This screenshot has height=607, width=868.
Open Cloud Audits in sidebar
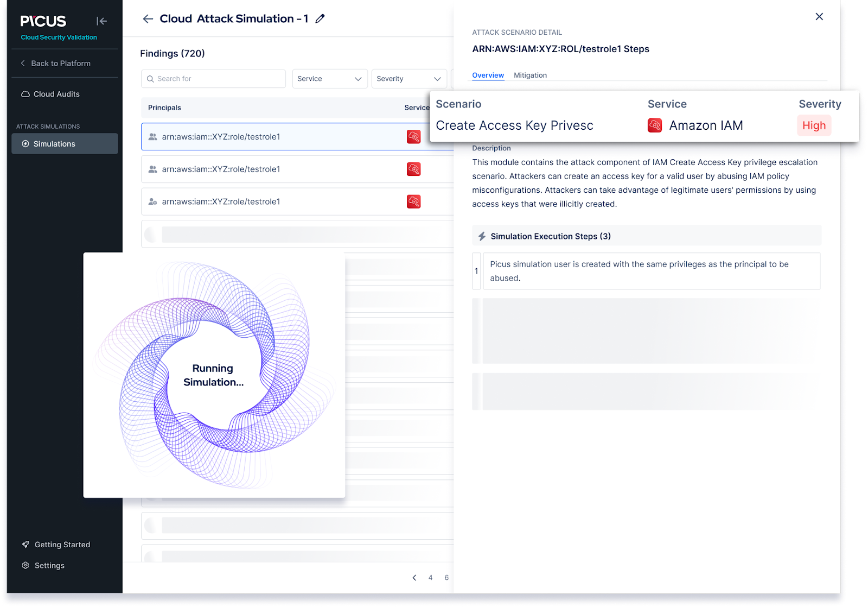pos(56,94)
